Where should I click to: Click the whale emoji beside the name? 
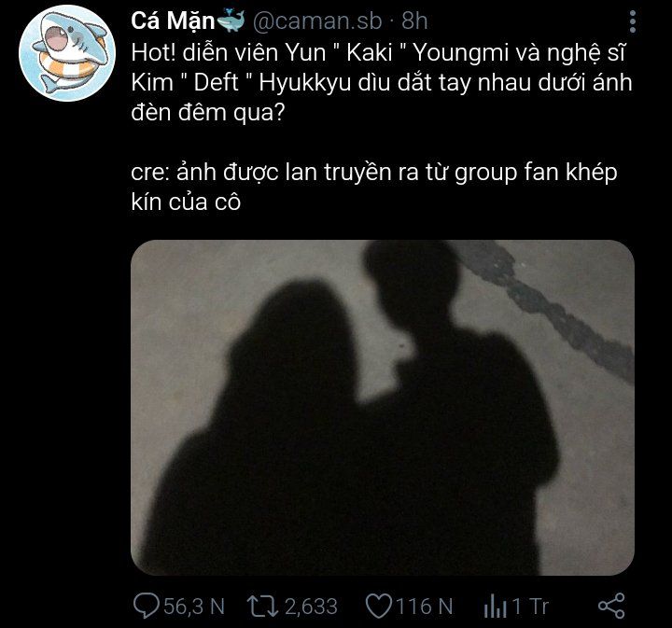click(231, 21)
